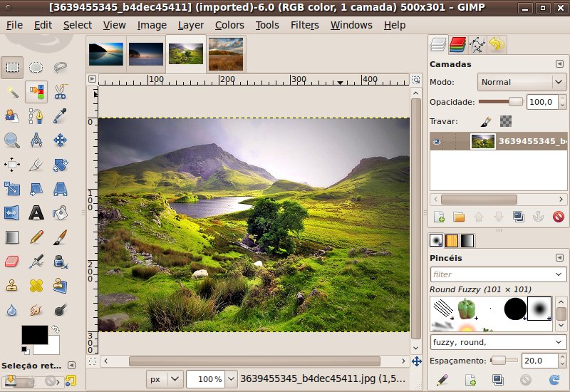Create a new layer group folder

pos(459,217)
